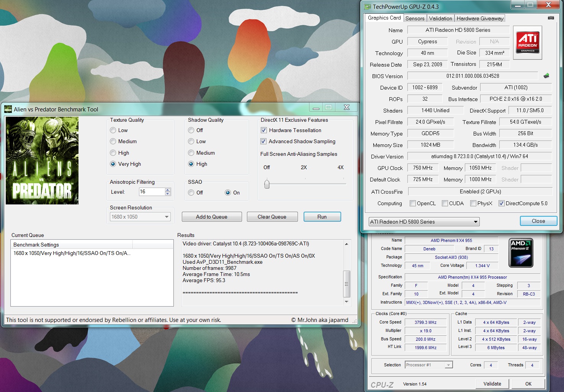Toggle OpenCL checkbox in GPU-Z
The image size is (564, 392).
(413, 204)
